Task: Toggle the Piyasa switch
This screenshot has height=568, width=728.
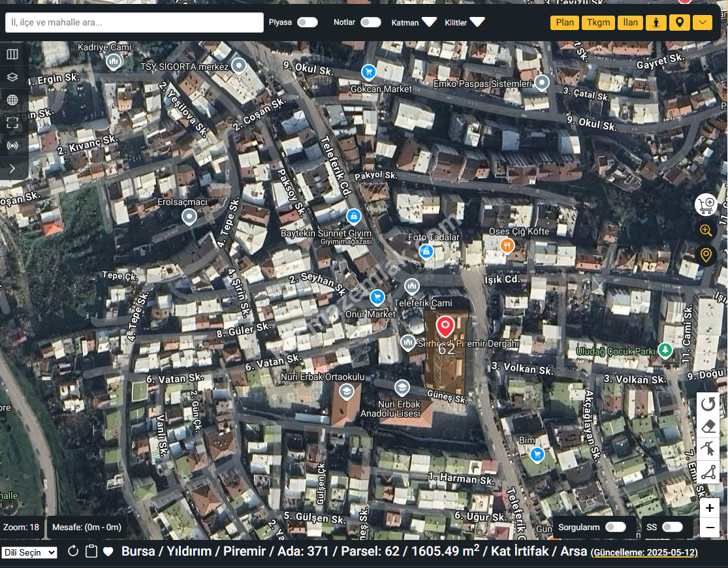Action: 307,22
